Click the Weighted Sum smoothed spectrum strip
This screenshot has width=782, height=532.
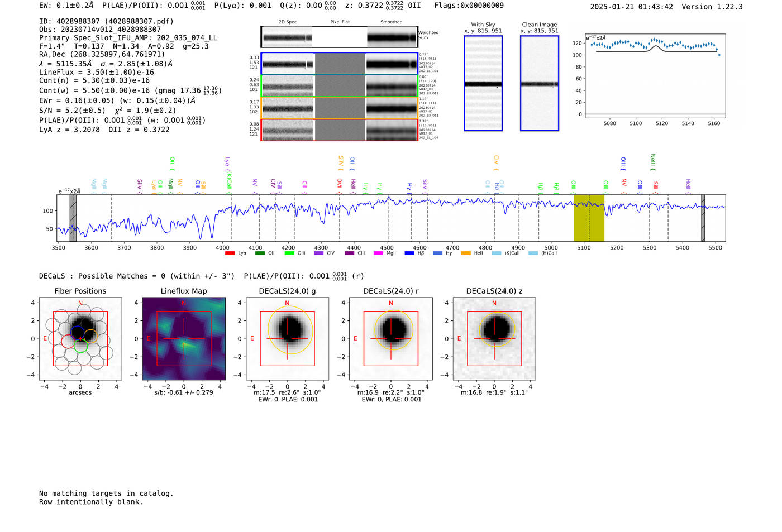click(392, 37)
